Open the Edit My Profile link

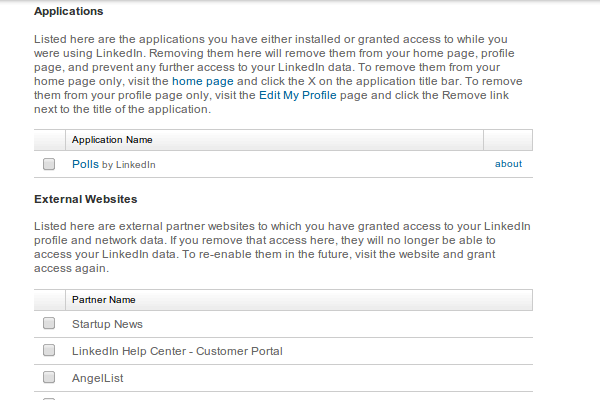point(298,95)
